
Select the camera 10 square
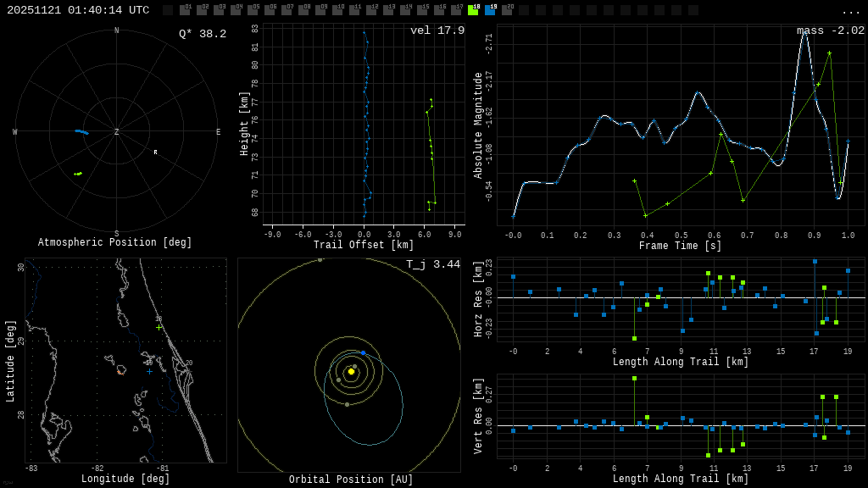click(x=337, y=11)
